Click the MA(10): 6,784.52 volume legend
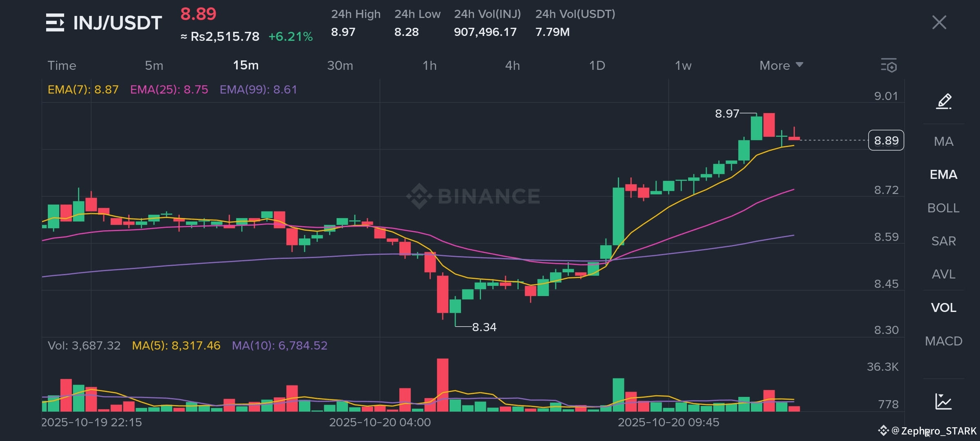Viewport: 980px width, 441px height. [280, 345]
